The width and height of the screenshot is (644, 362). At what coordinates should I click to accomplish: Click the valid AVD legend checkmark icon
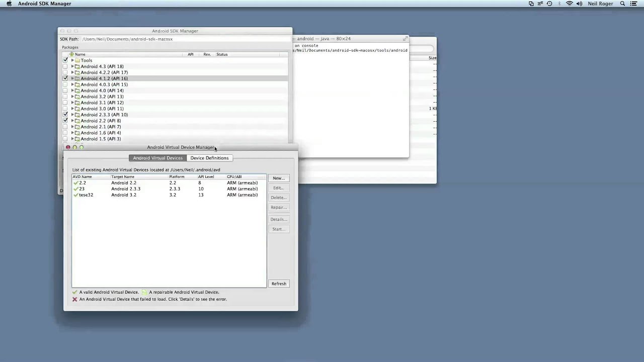(x=74, y=292)
